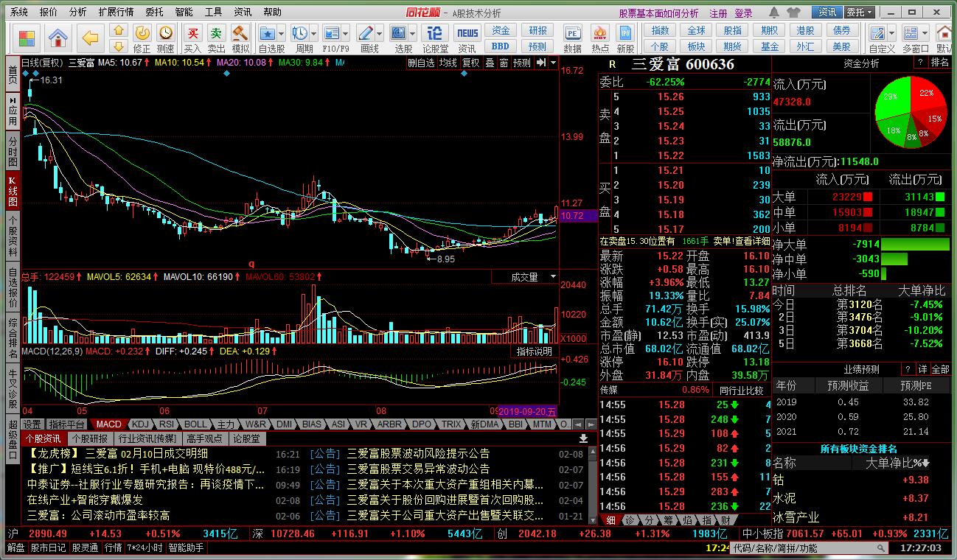Select the 画线 pencil drawing tool
957x560 pixels.
pyautogui.click(x=365, y=33)
